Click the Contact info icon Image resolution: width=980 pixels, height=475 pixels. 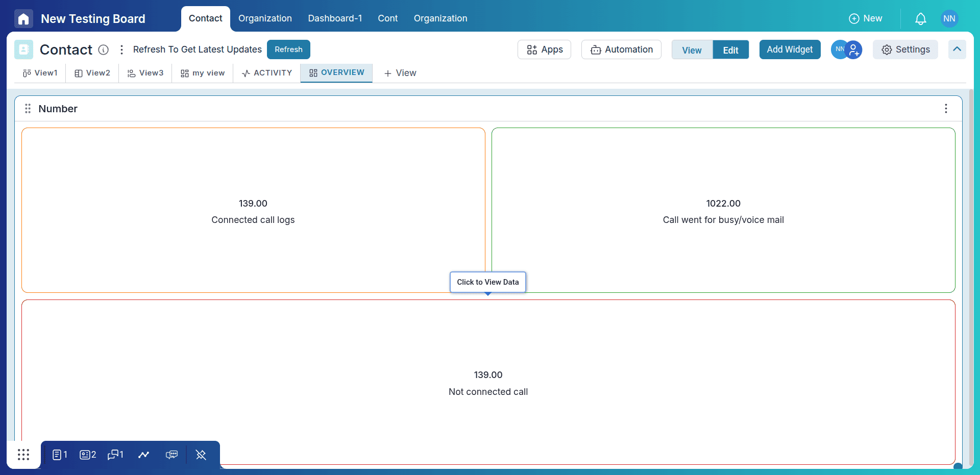pyautogui.click(x=104, y=49)
